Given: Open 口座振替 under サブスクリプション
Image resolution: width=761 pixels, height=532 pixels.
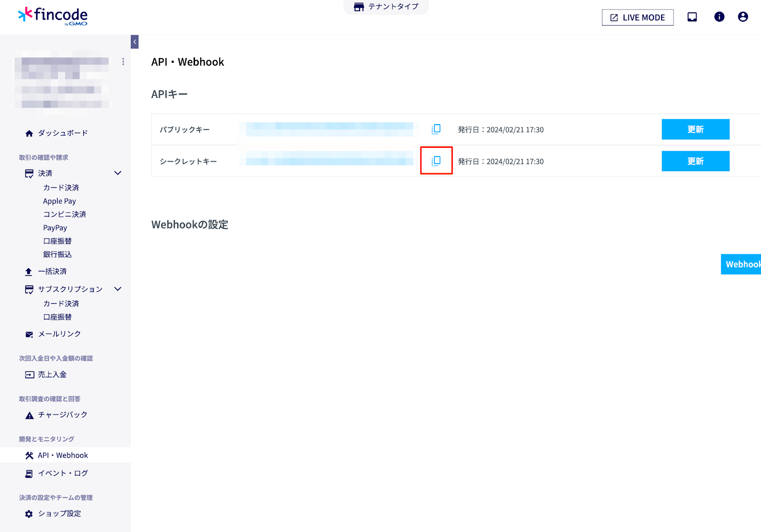Looking at the screenshot, I should point(58,317).
